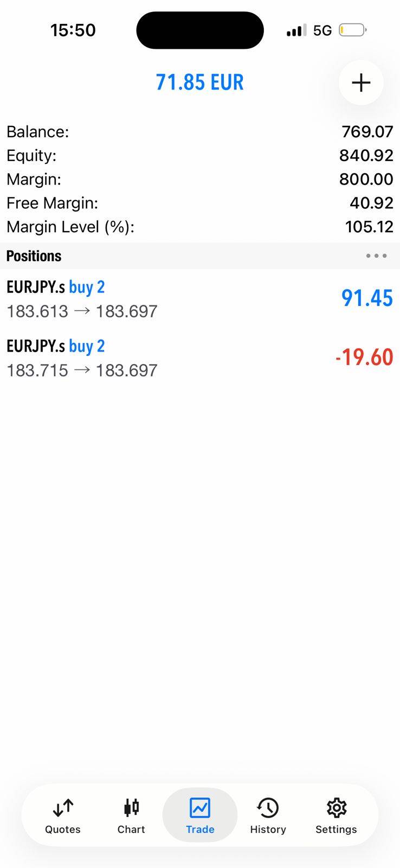Viewport: 400px width, 868px height.
Task: Tap the 71.85 EUR total profit header
Action: [x=200, y=82]
